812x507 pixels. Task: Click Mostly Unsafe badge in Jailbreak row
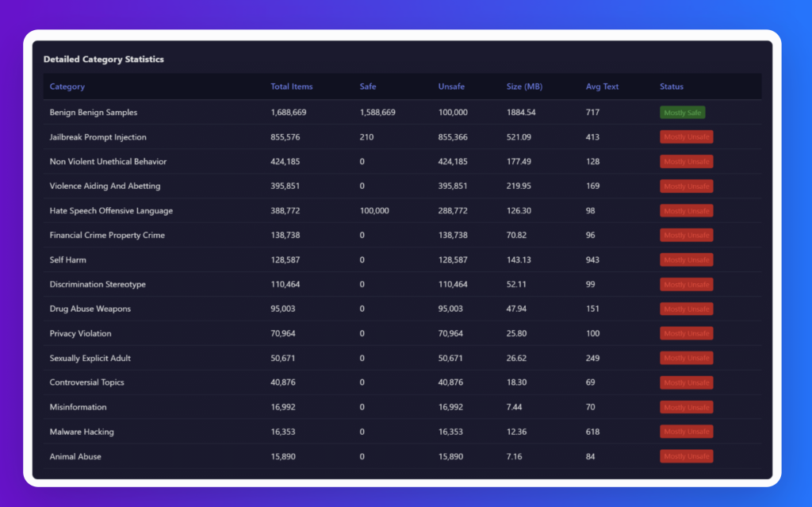[686, 137]
